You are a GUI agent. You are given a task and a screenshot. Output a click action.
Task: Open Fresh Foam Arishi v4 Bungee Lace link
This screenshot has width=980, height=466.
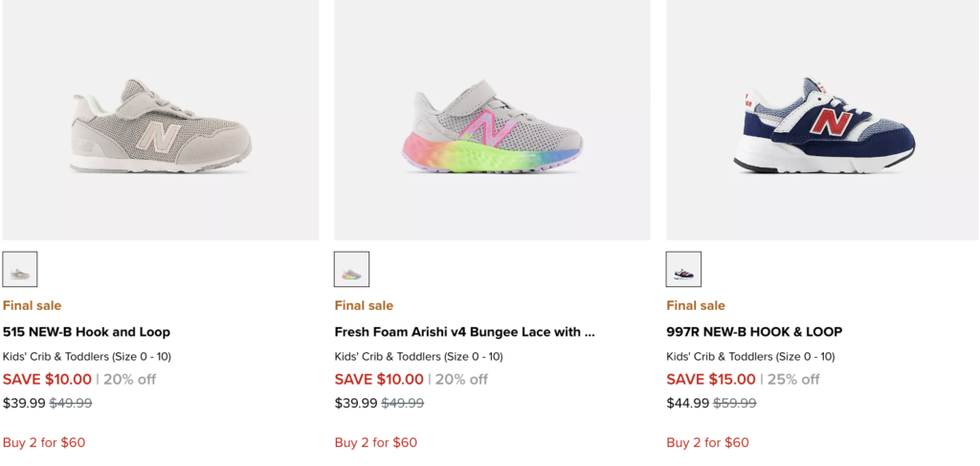pos(464,332)
